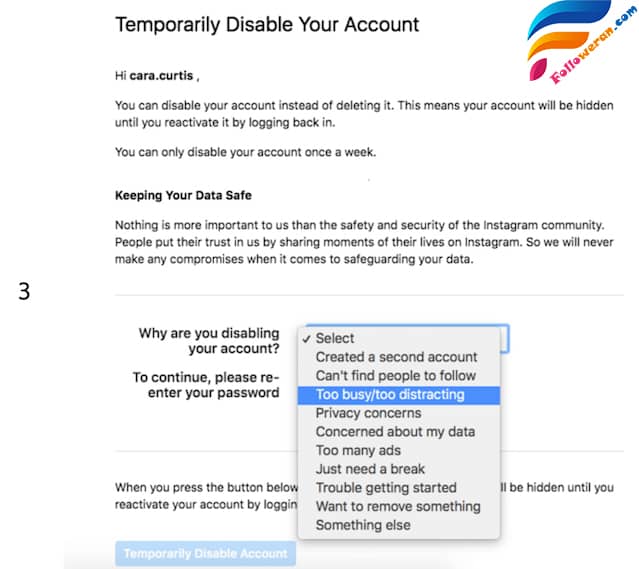This screenshot has height=569, width=639.
Task: Click 'Why are you disabling your account?' label
Action: 209,341
